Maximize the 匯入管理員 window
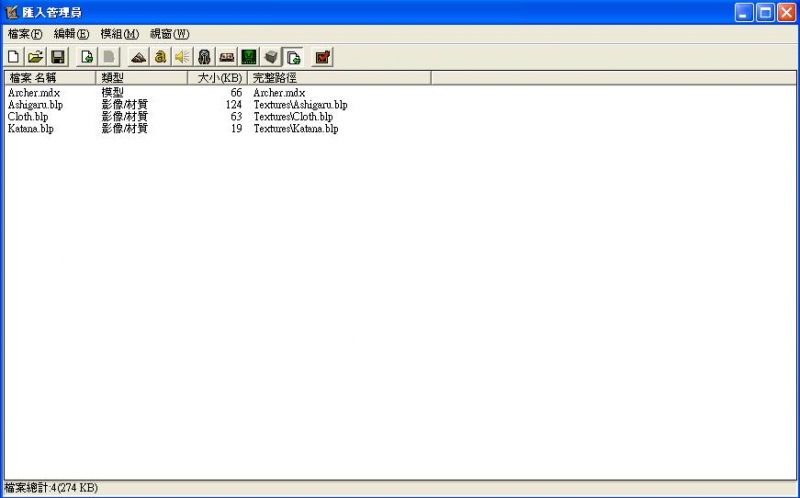The height and width of the screenshot is (498, 800). point(765,13)
